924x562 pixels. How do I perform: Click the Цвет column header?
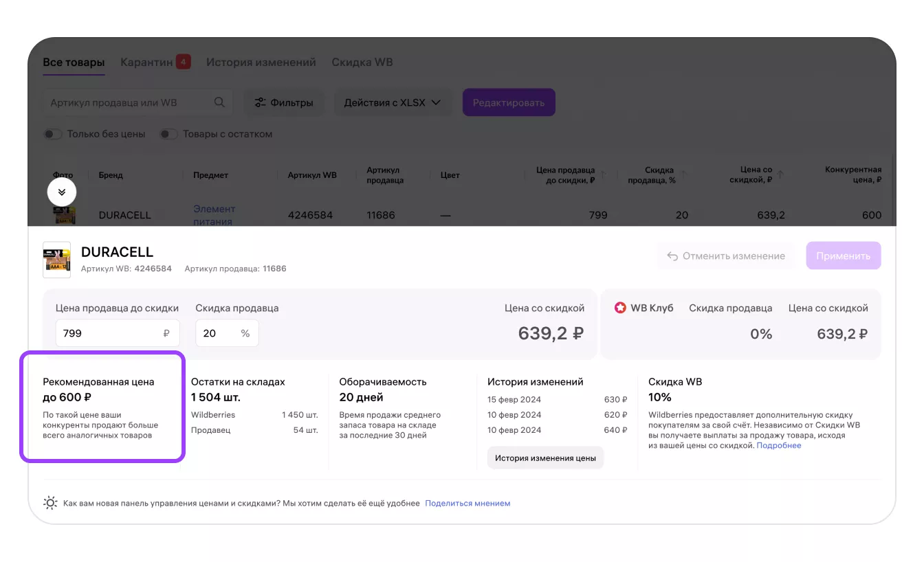450,175
